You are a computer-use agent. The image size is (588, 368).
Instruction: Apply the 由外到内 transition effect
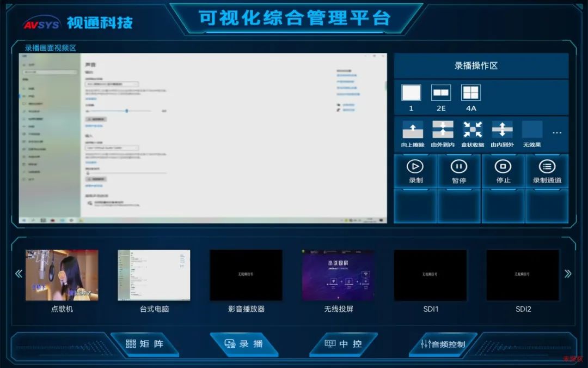pos(443,130)
